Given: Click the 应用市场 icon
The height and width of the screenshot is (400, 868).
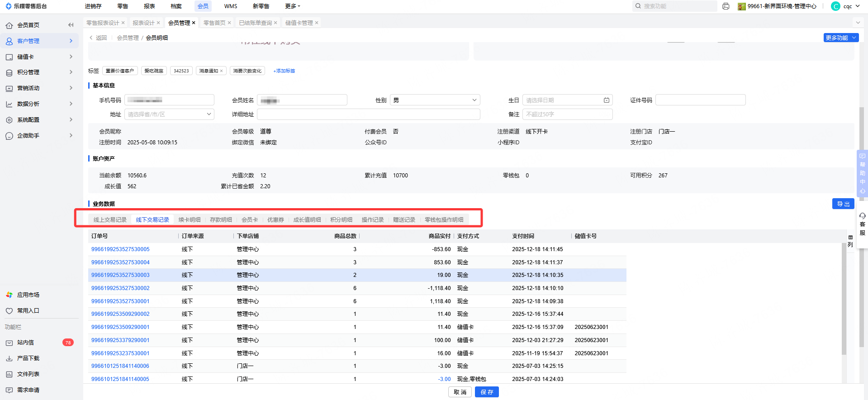Looking at the screenshot, I should coord(9,295).
